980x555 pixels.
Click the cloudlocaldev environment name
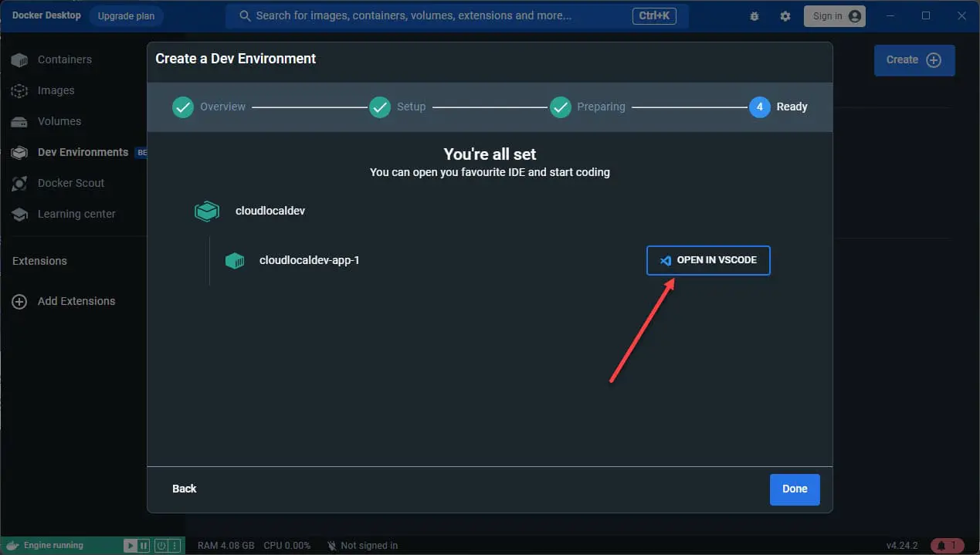tap(270, 210)
